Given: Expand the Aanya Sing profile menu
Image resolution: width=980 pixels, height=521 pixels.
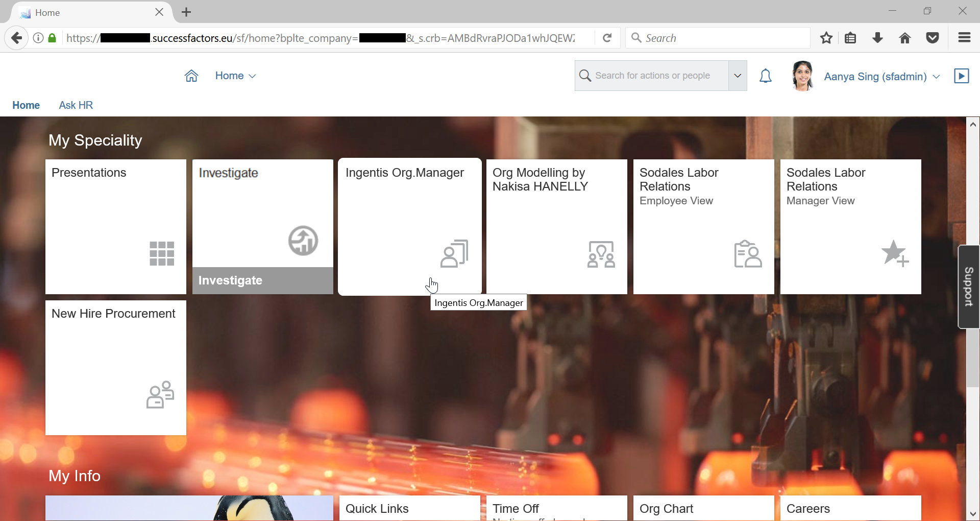Looking at the screenshot, I should point(936,77).
